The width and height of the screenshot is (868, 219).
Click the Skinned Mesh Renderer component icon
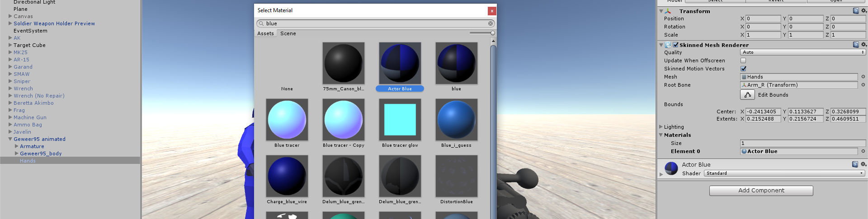[668, 45]
